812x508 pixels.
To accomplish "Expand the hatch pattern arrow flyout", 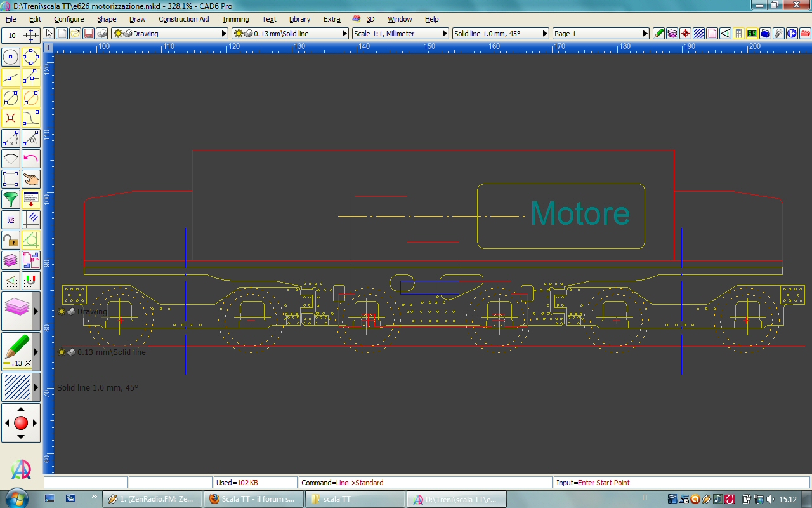I will pos(36,387).
